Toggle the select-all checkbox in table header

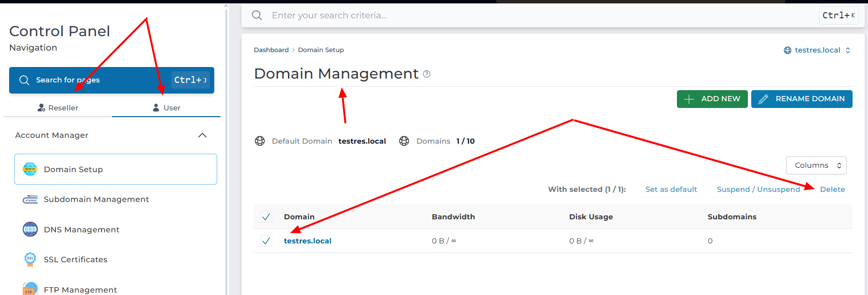[266, 217]
